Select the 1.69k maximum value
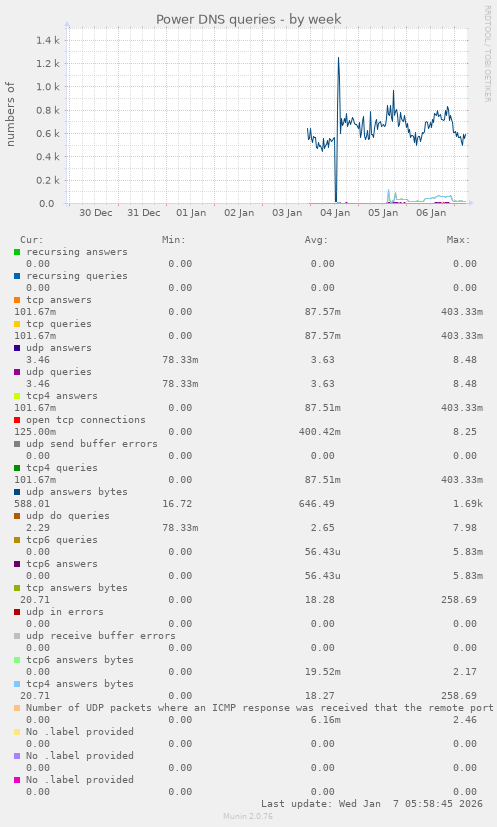 pyautogui.click(x=468, y=504)
